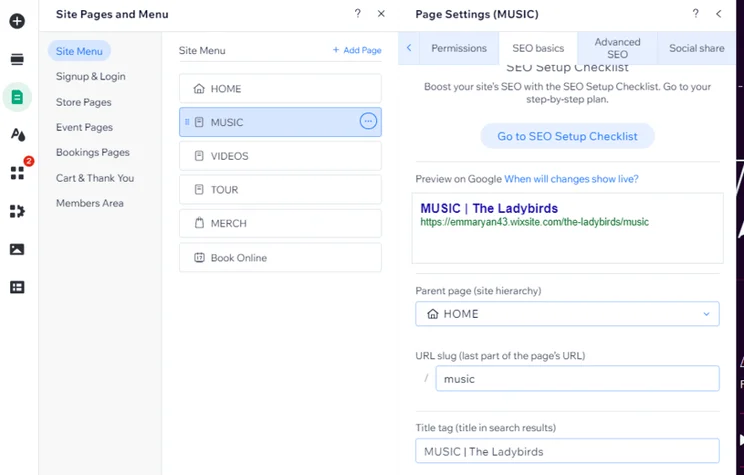Open the Parent page dropdown
744x475 pixels.
(x=567, y=314)
